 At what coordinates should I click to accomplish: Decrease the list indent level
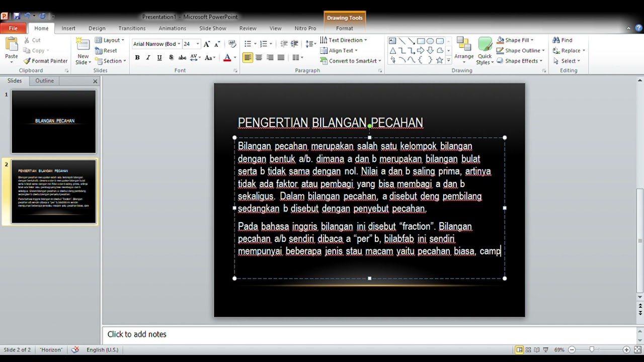tap(284, 44)
